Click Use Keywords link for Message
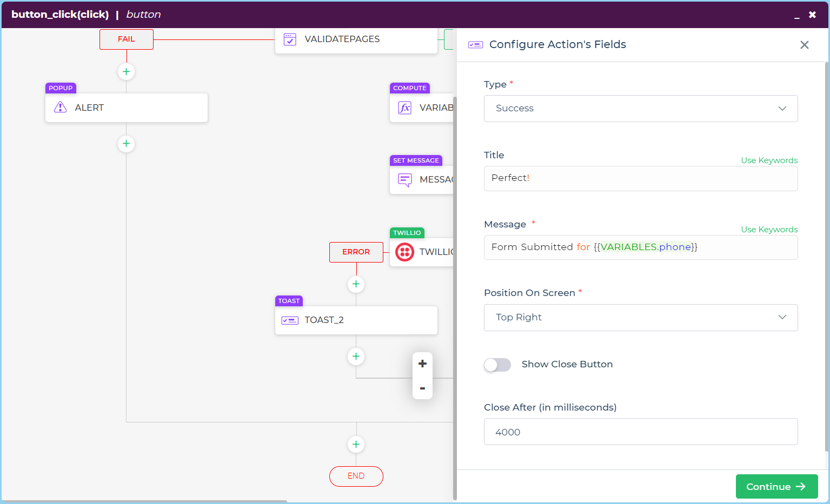 click(x=769, y=230)
